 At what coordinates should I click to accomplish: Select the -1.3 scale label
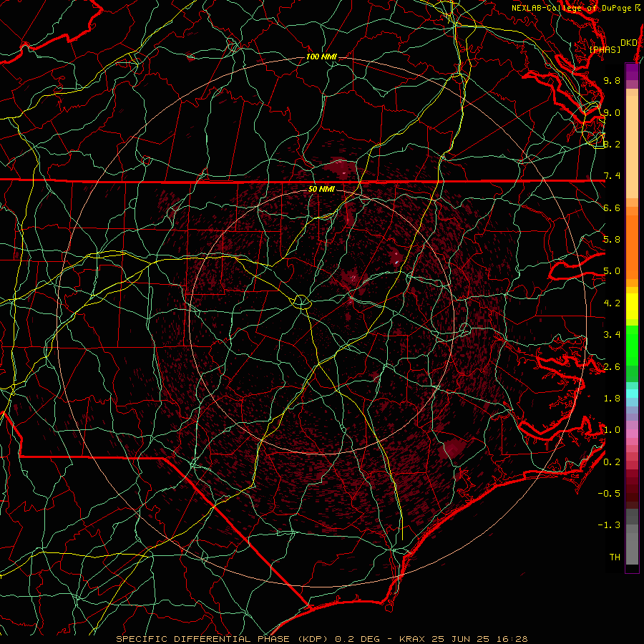click(609, 525)
